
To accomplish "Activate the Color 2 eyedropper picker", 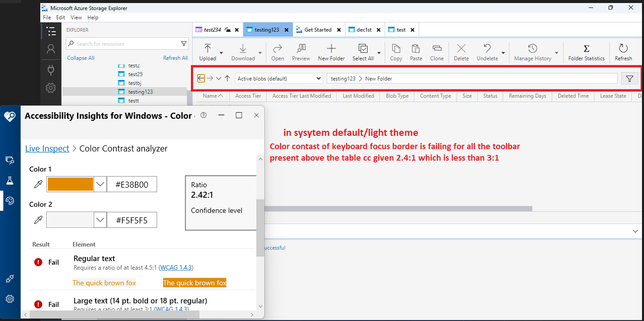I will pos(37,219).
